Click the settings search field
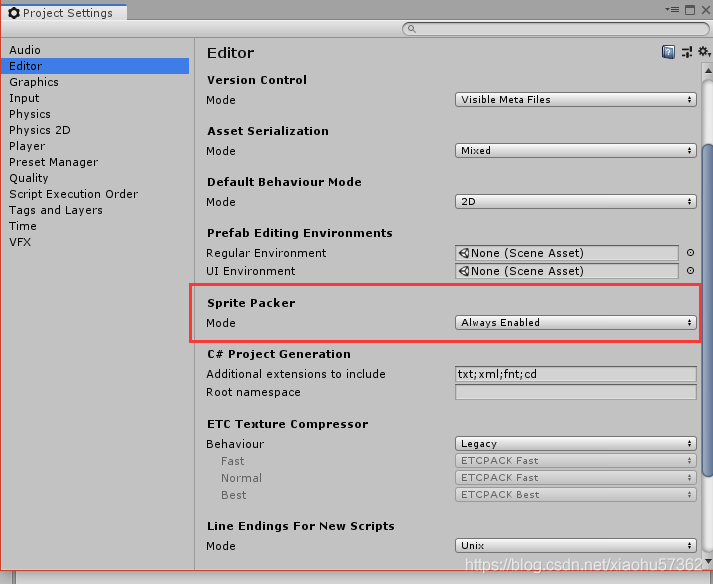 pyautogui.click(x=555, y=29)
